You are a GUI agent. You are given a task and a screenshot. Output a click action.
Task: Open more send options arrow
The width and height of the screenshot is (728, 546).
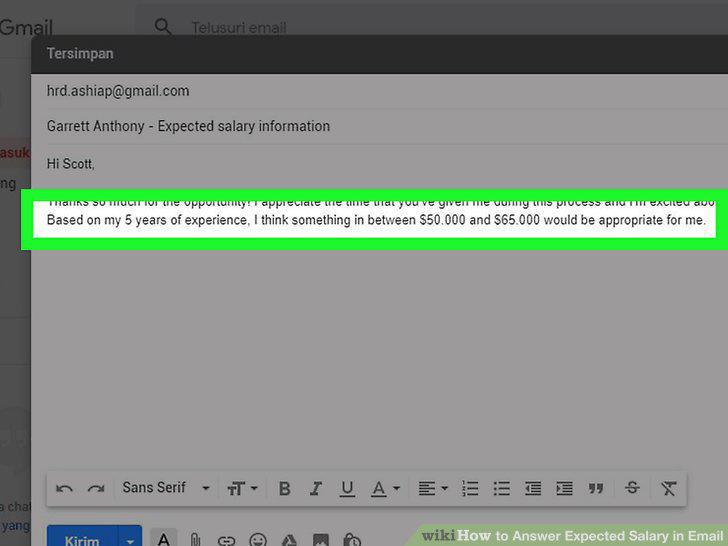(x=130, y=538)
